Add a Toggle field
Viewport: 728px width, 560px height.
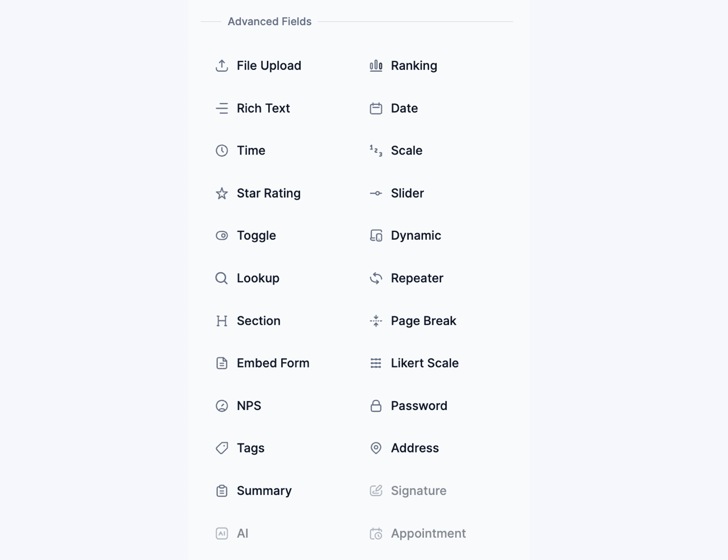click(x=256, y=236)
